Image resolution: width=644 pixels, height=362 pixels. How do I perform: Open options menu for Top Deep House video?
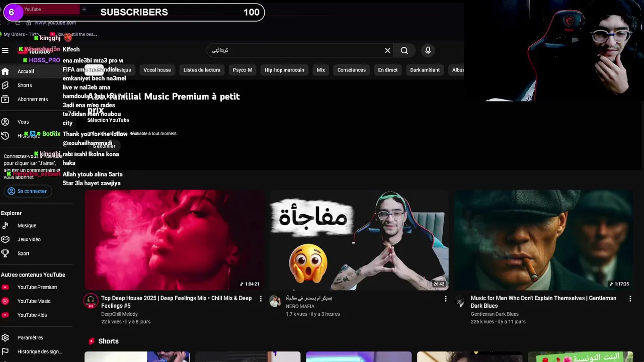pos(261,299)
